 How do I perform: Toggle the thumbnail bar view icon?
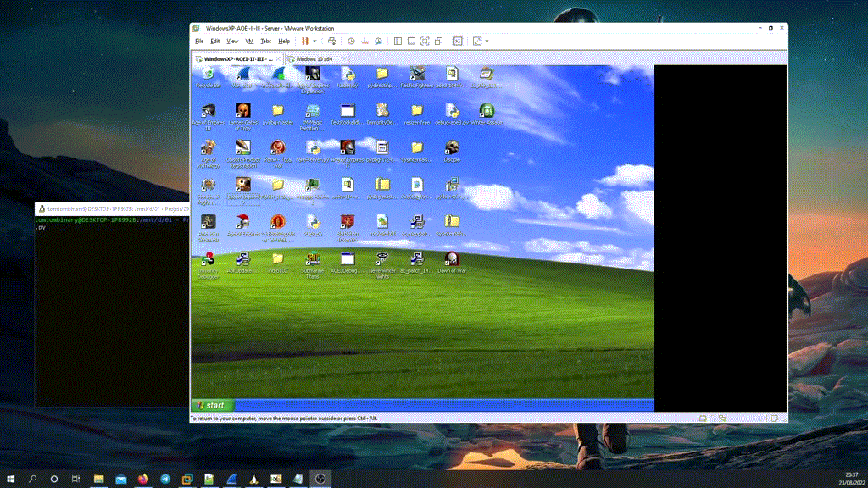click(411, 41)
